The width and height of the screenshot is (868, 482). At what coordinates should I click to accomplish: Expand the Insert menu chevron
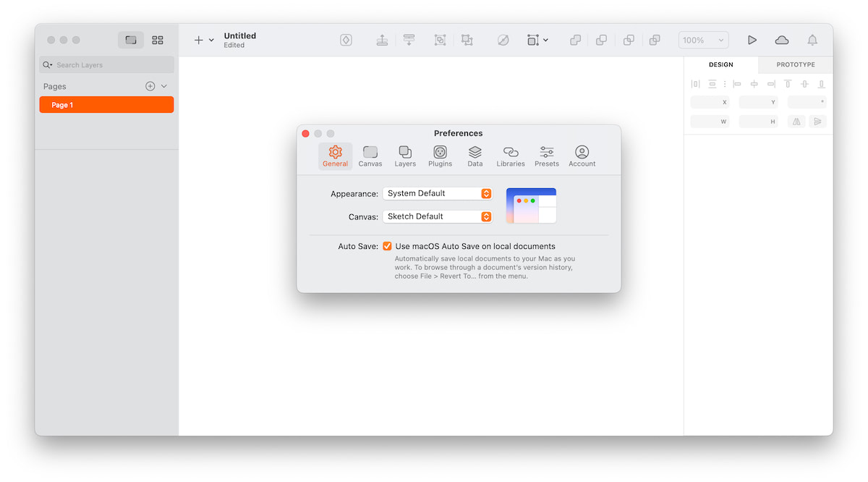pos(211,41)
